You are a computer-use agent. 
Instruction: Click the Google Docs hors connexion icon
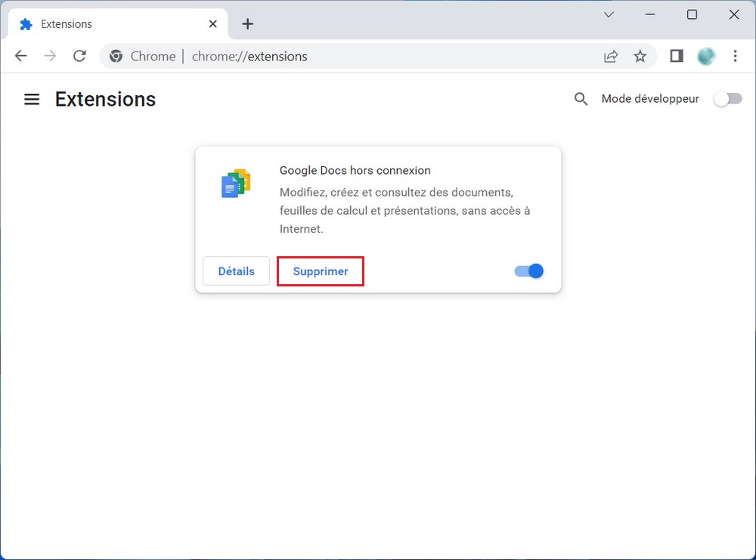[x=236, y=183]
